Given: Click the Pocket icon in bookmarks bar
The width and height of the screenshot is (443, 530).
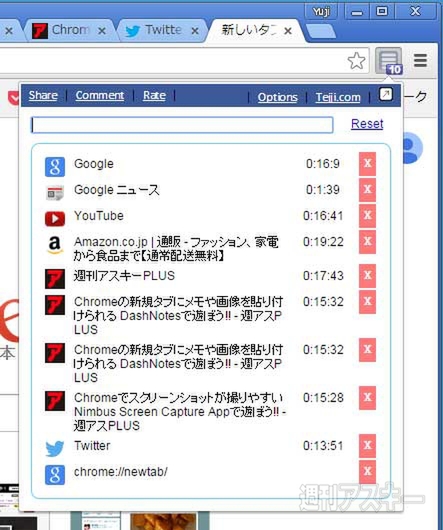Looking at the screenshot, I should pos(13,98).
